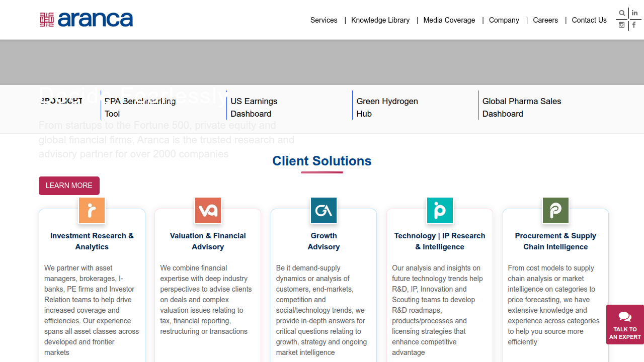This screenshot has width=644, height=362.
Task: Visit the Green Hydrogen Hub link
Action: pos(387,108)
